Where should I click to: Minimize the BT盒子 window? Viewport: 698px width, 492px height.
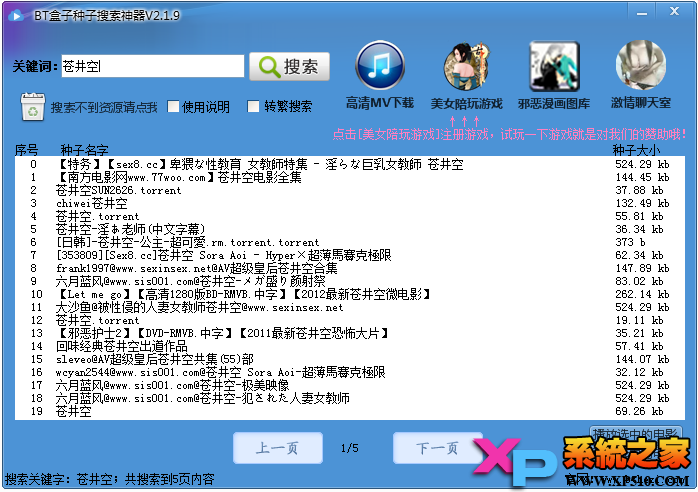(x=641, y=12)
